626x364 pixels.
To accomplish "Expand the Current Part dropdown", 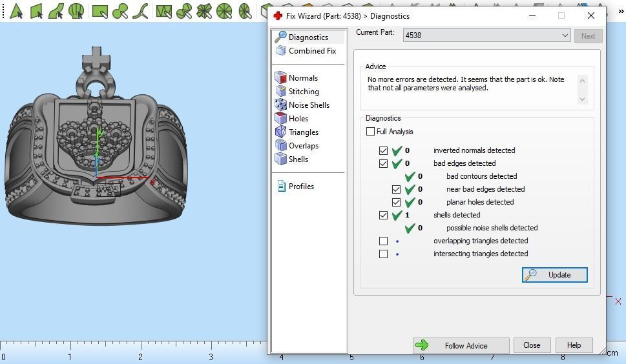I will (486, 35).
